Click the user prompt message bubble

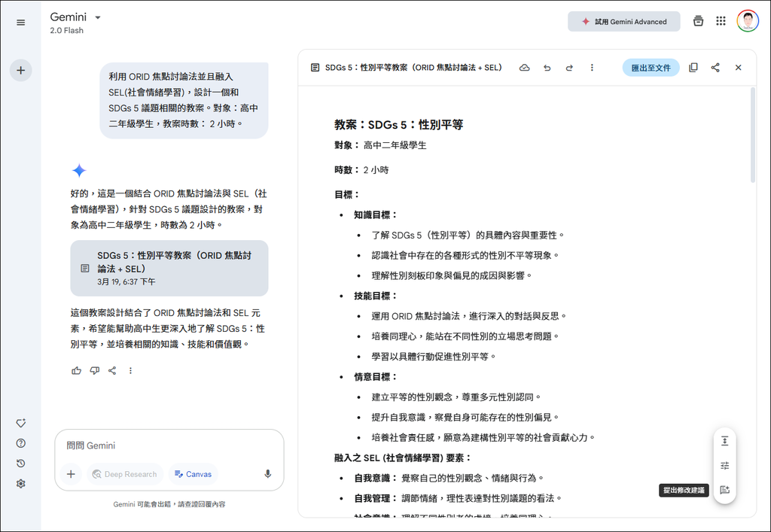point(184,100)
